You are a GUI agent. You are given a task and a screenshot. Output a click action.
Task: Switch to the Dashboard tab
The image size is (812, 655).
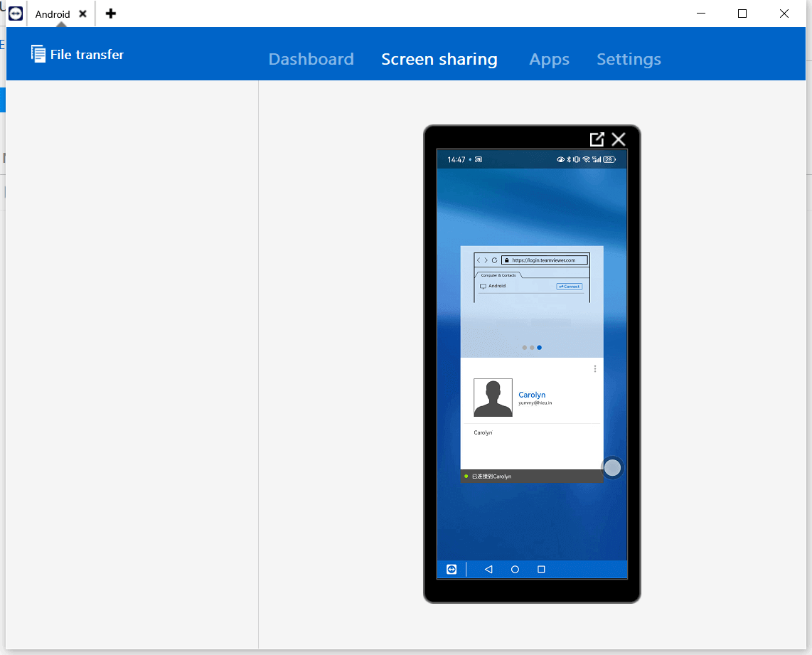[311, 59]
